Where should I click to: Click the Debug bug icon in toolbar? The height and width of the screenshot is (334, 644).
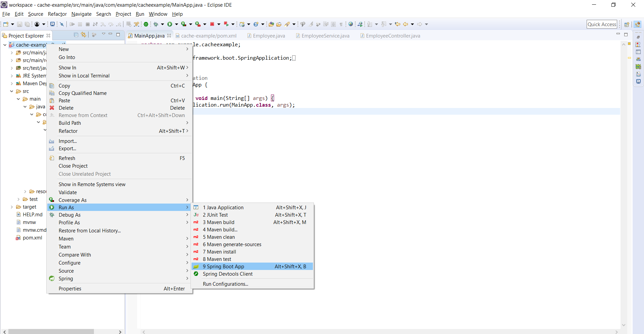(x=156, y=24)
